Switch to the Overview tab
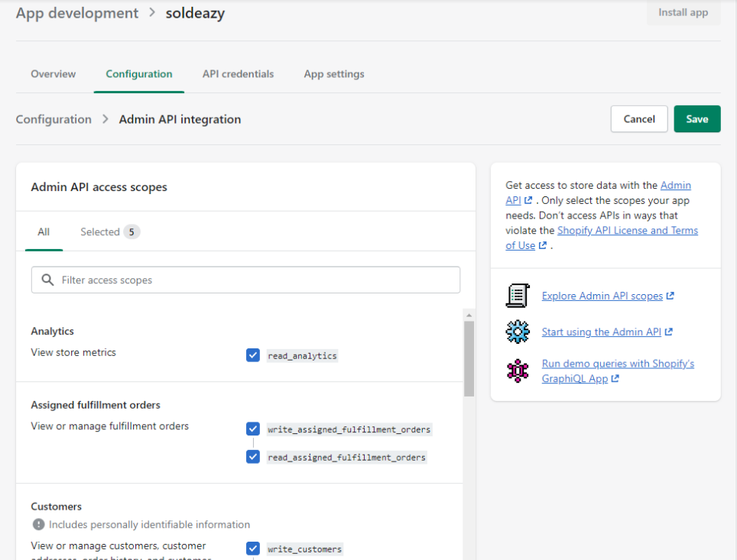 [53, 74]
